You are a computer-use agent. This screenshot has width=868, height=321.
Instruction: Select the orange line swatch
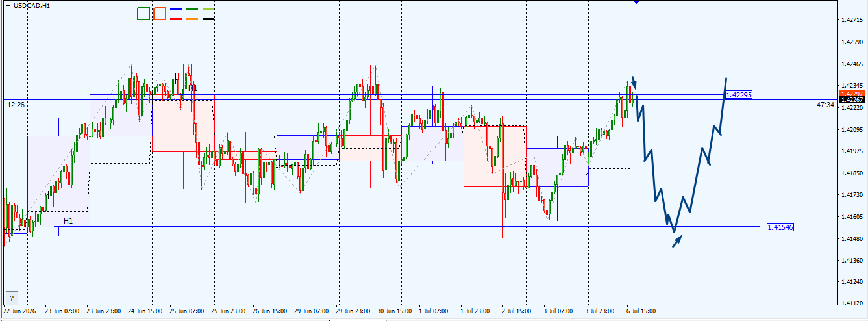click(192, 19)
